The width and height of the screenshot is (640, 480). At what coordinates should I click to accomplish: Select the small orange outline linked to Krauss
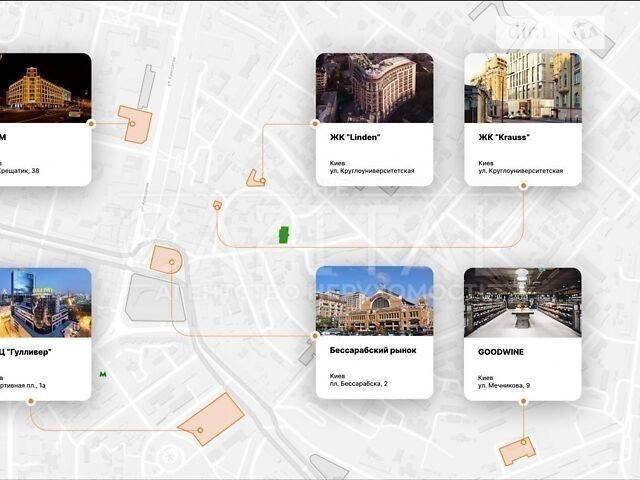218,205
